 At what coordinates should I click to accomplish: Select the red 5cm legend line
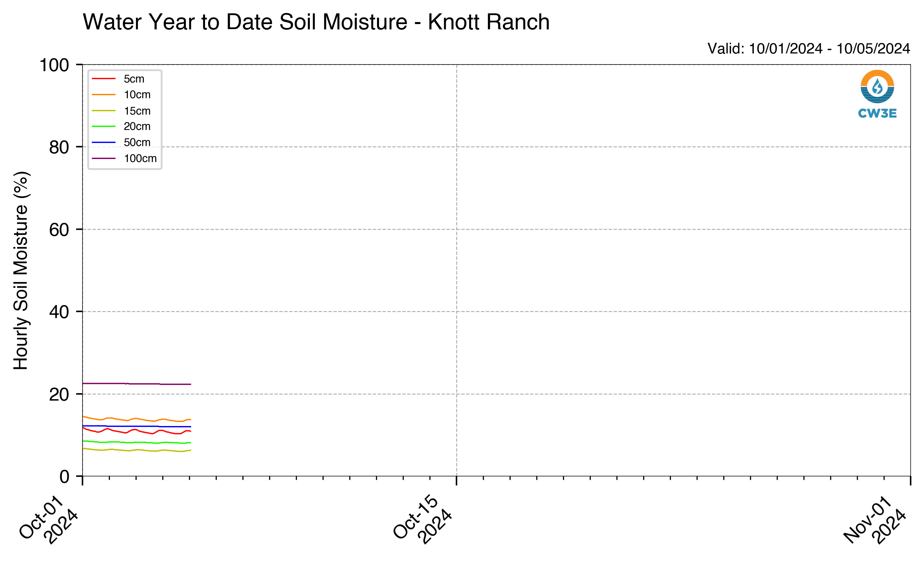point(104,79)
